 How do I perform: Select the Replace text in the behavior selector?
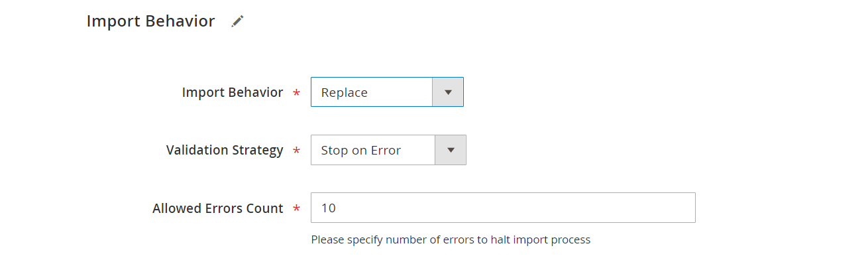tap(344, 93)
